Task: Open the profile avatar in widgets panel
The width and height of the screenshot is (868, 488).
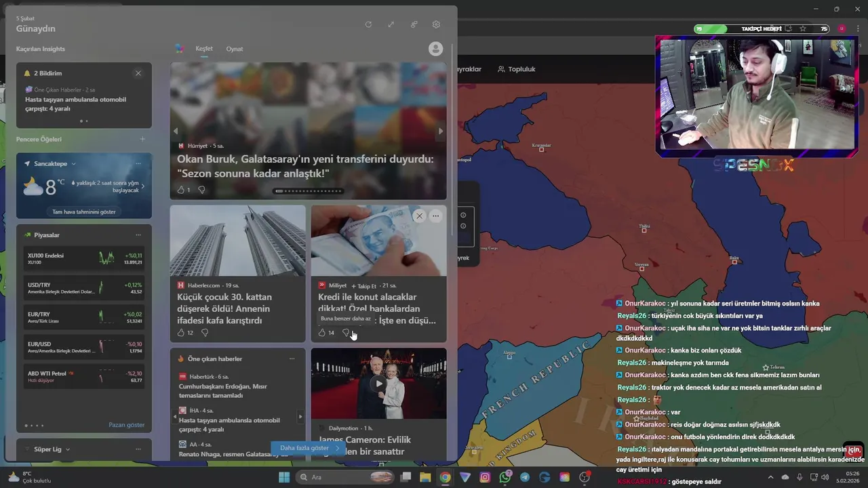Action: 436,49
